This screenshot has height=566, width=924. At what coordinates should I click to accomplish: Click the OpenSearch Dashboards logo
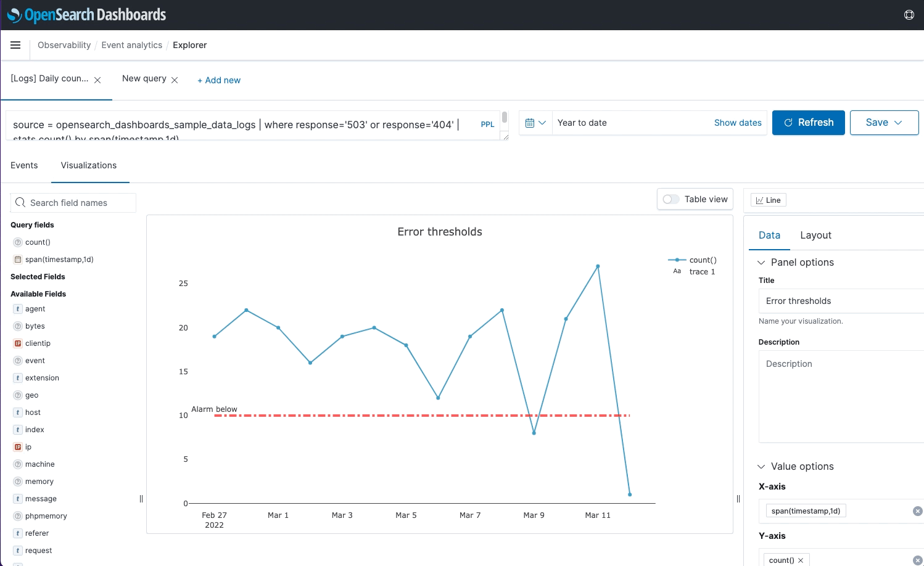(86, 15)
